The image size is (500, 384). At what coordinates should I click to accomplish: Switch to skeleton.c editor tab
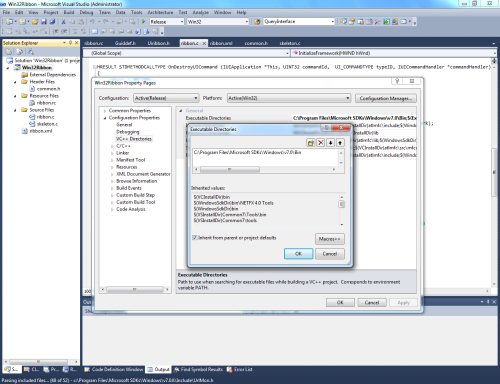coord(290,43)
